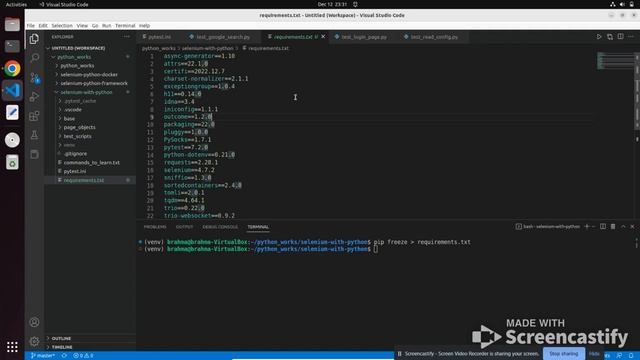This screenshot has height=360, width=640.
Task: Open Terminal app from the dock
Action: click(x=12, y=46)
